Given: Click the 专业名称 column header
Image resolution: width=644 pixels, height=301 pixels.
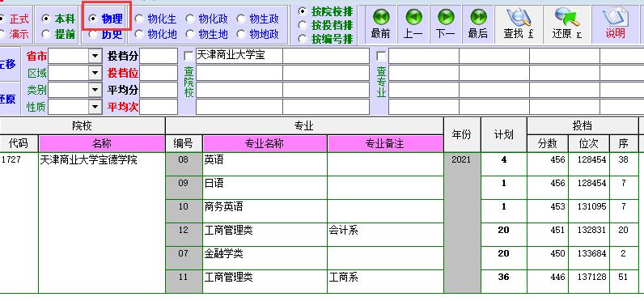Looking at the screenshot, I should pos(265,143).
